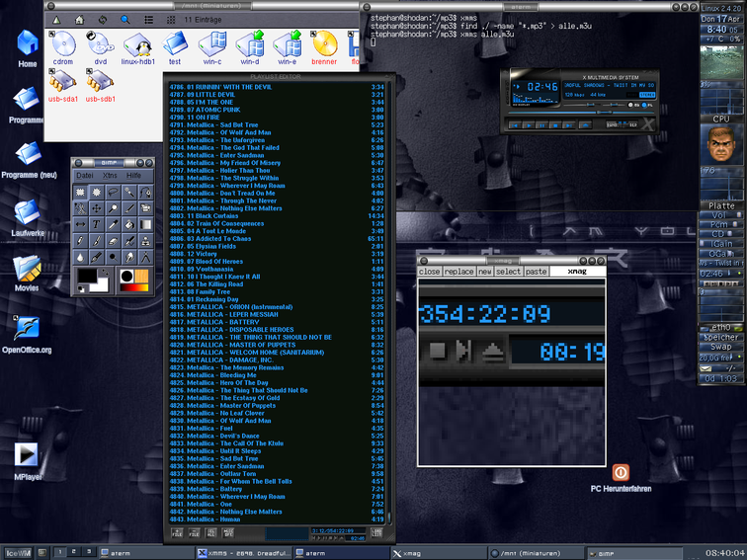Select the pencil tool in GIMP
Image resolution: width=747 pixels, height=560 pixels.
80,241
